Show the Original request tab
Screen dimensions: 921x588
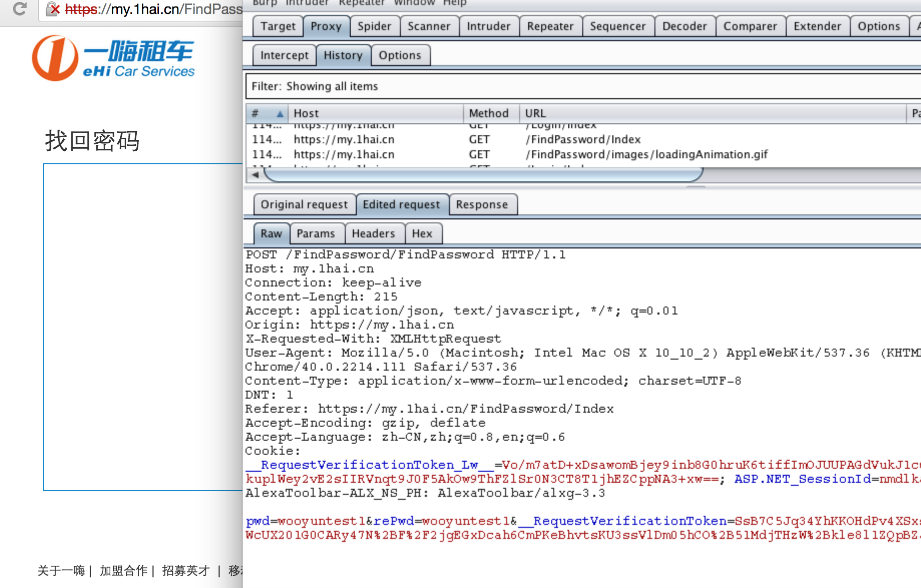(x=304, y=204)
